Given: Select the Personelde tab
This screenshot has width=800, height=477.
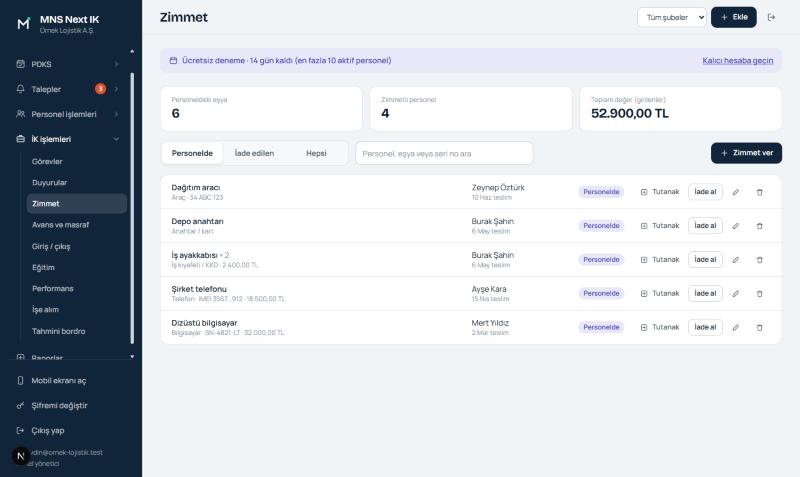Looking at the screenshot, I should pyautogui.click(x=192, y=153).
